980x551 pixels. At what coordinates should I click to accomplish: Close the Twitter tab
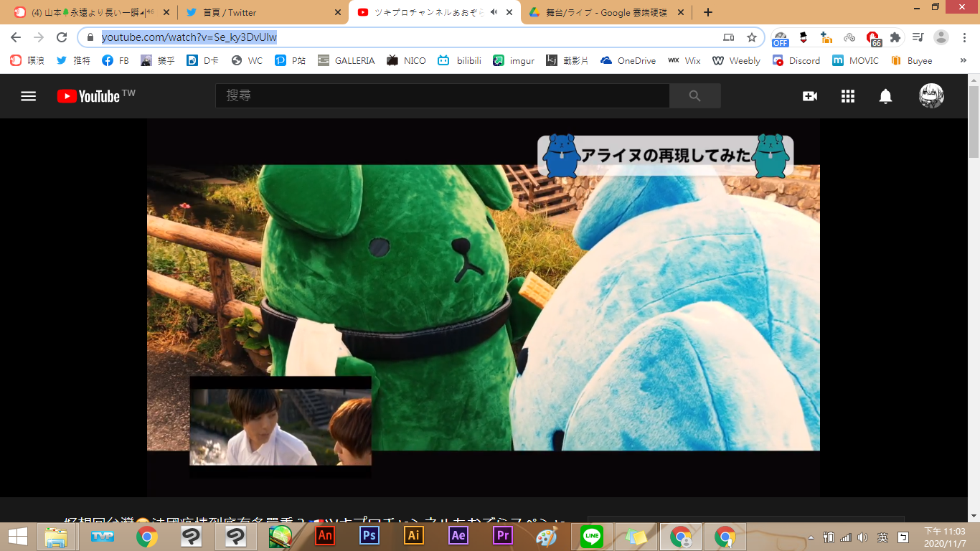[338, 12]
